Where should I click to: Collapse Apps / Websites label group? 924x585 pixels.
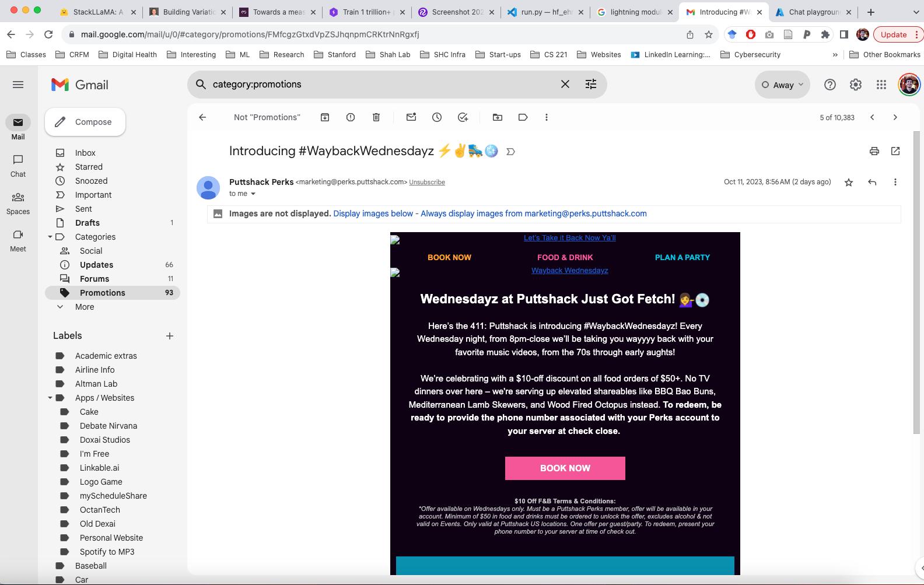(50, 398)
